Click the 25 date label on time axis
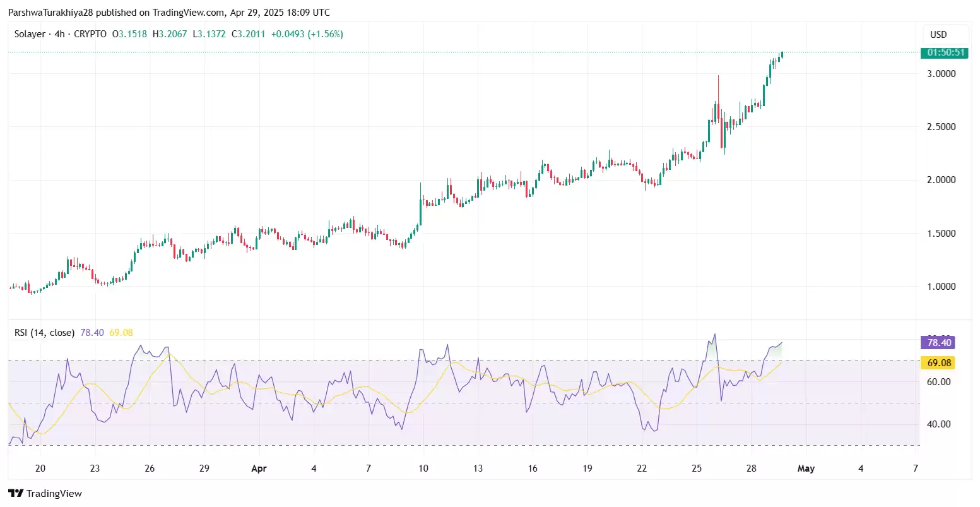Viewport: 980px width, 507px height. (x=697, y=468)
